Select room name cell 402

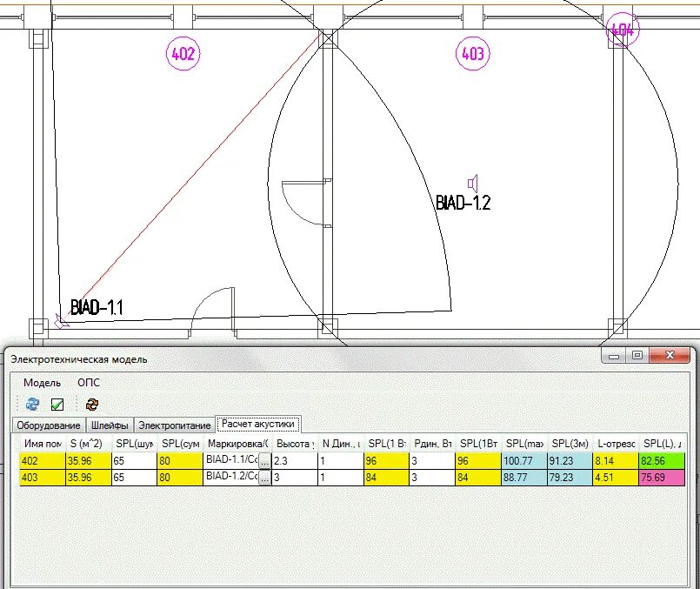(43, 461)
